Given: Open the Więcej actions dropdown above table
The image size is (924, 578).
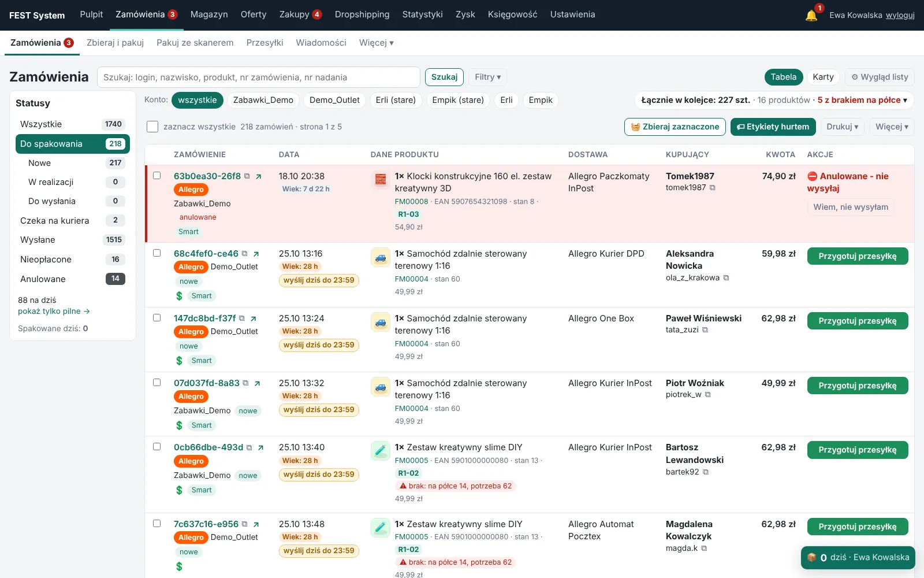Looking at the screenshot, I should (892, 127).
